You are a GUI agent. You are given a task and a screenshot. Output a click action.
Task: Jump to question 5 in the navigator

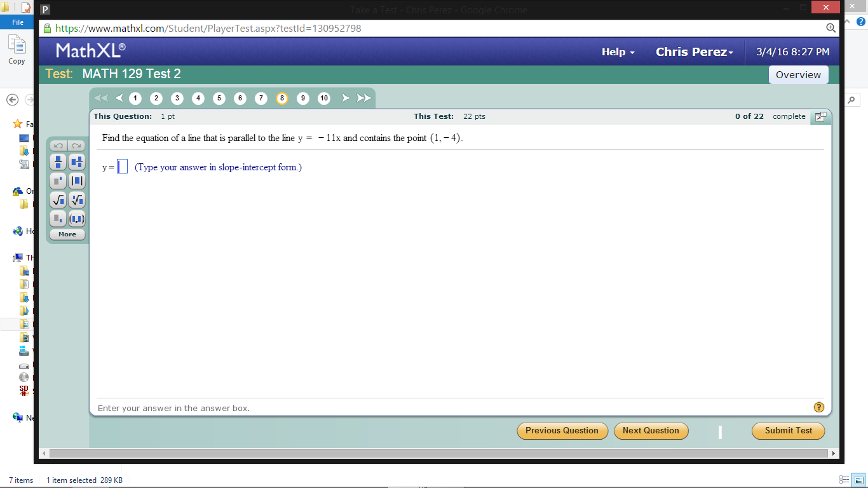click(219, 98)
